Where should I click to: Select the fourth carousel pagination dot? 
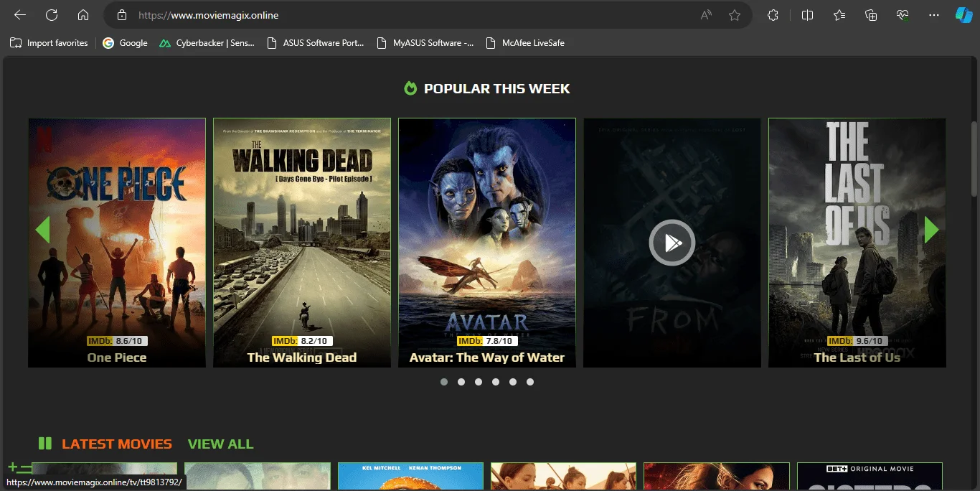(496, 382)
